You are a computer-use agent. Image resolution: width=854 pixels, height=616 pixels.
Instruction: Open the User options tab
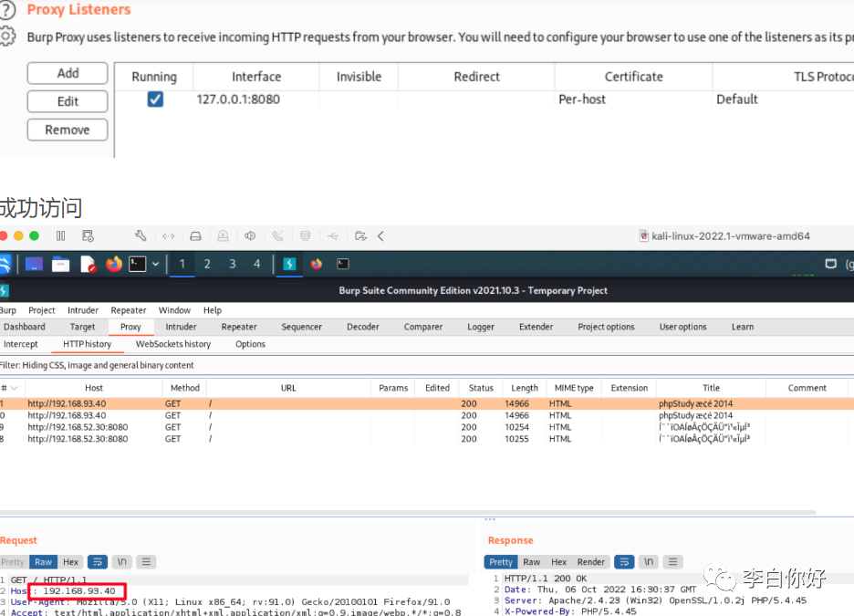tap(683, 326)
